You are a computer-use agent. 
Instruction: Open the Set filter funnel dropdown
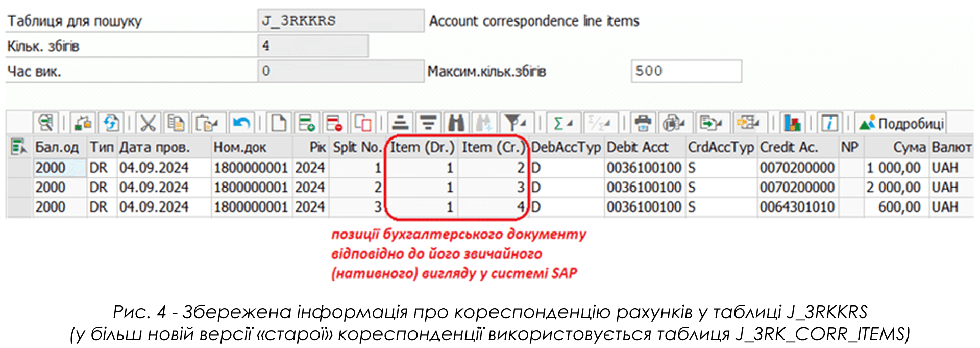coord(516,123)
